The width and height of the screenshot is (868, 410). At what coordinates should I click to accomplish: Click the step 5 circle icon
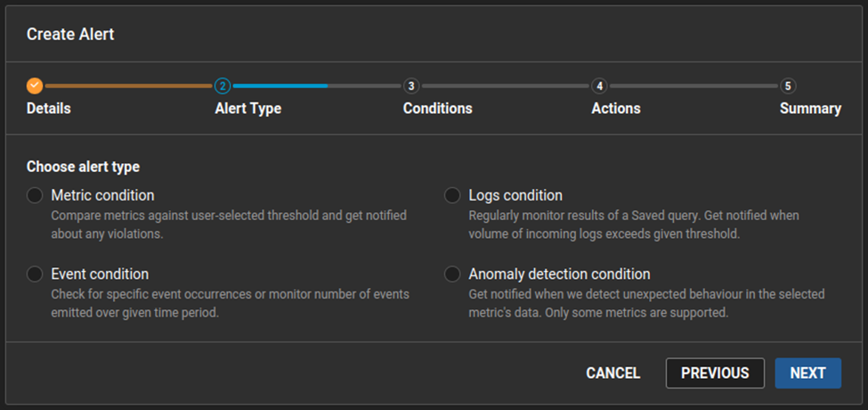[x=788, y=86]
